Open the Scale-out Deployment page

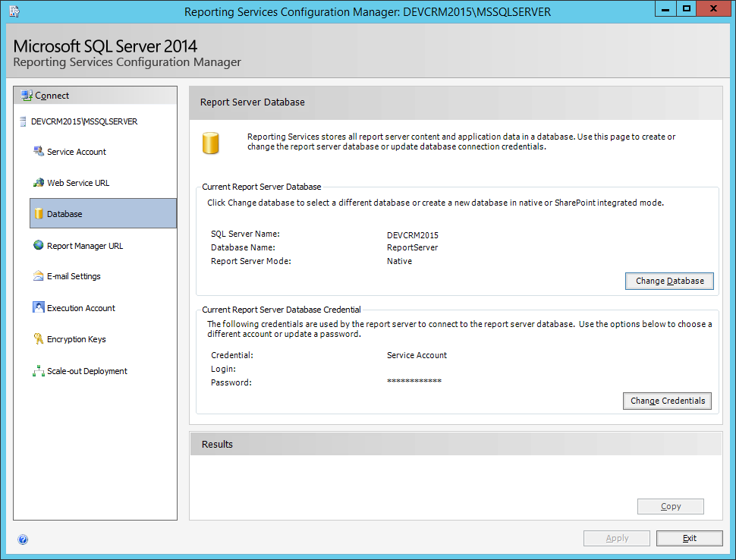[x=86, y=371]
